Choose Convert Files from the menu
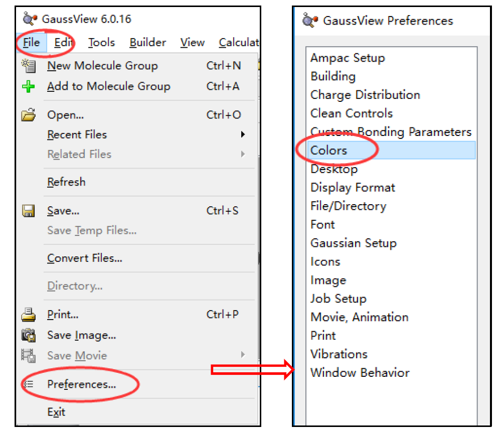This screenshot has height=434, width=504. coord(85,258)
